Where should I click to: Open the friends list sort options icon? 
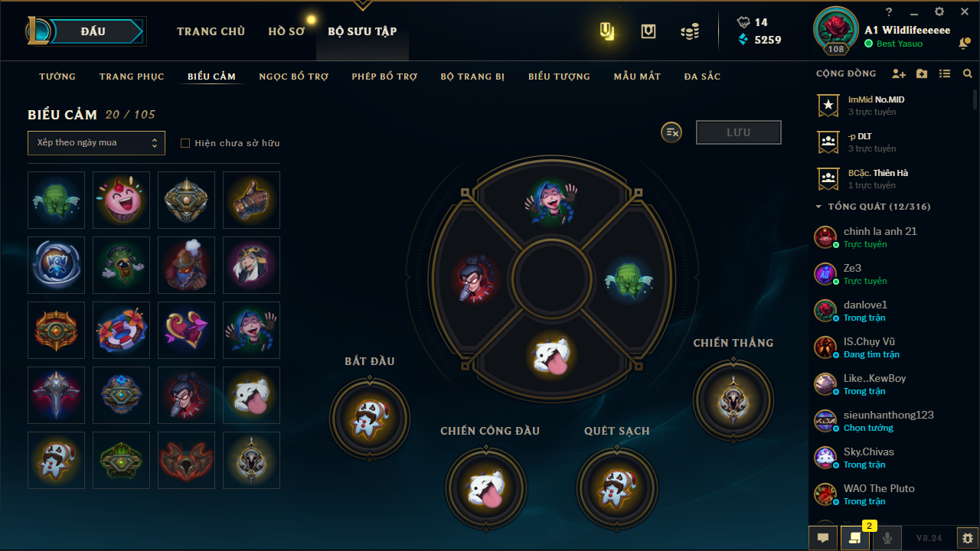(945, 74)
